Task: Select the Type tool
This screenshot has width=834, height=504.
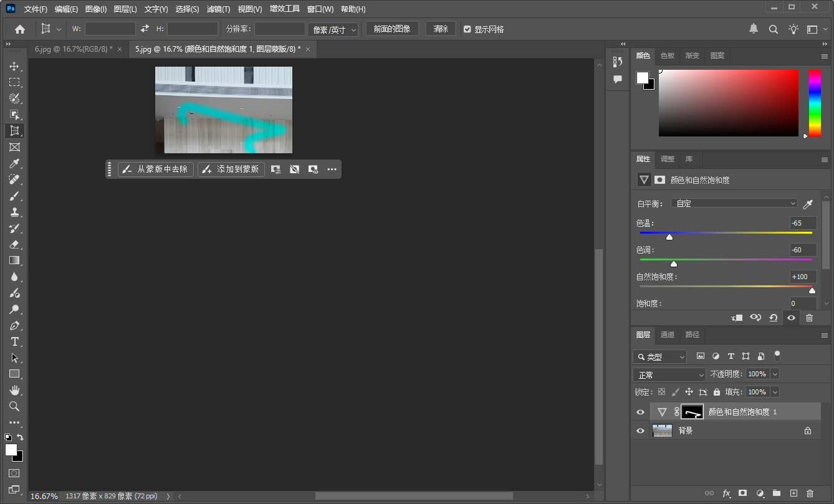Action: (x=14, y=341)
